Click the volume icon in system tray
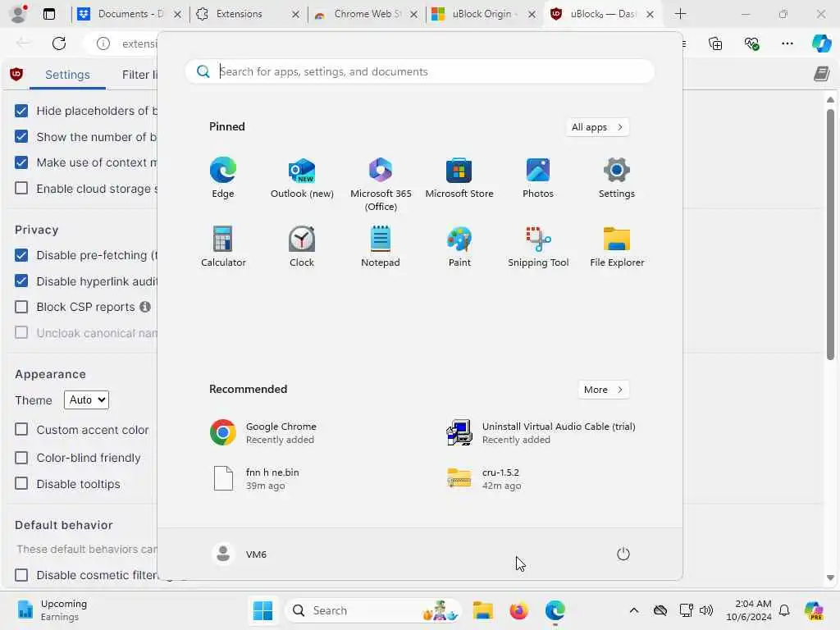This screenshot has width=840, height=630. point(706,610)
